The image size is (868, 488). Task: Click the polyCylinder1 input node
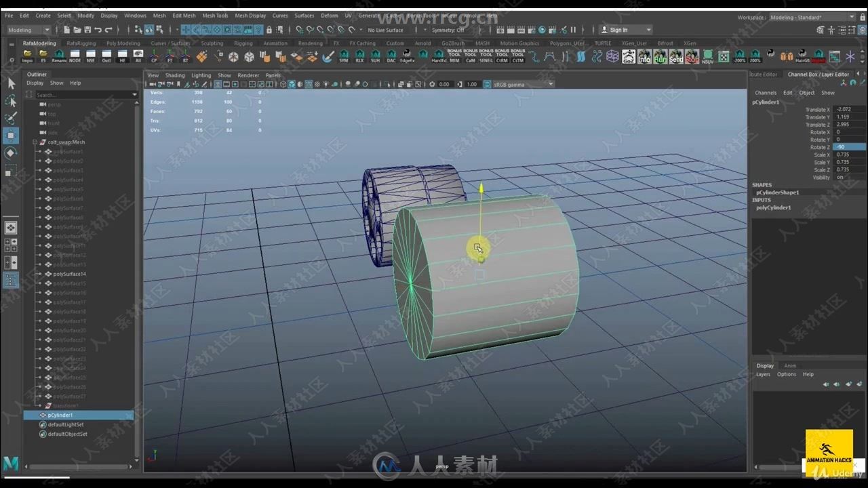click(x=773, y=207)
